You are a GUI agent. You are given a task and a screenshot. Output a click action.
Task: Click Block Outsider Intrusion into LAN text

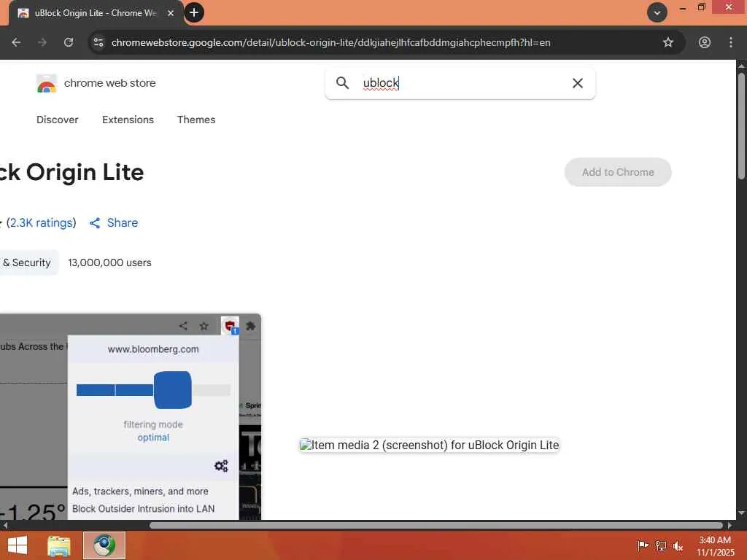tap(144, 508)
